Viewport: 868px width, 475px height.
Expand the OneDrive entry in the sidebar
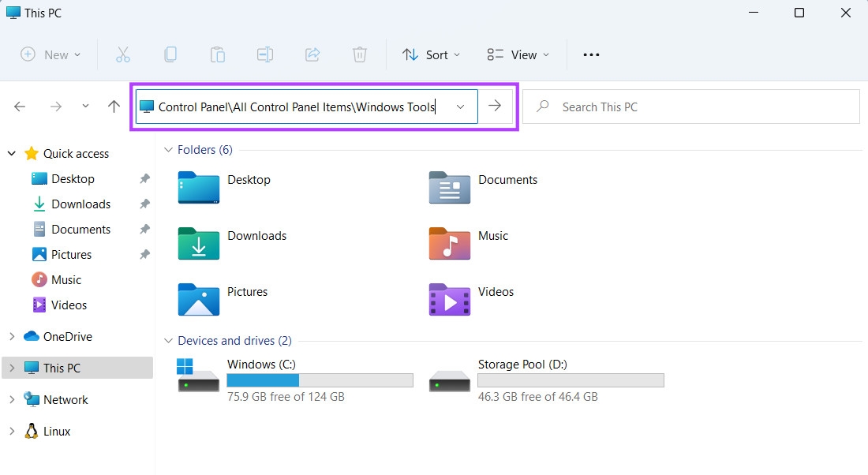click(x=11, y=336)
